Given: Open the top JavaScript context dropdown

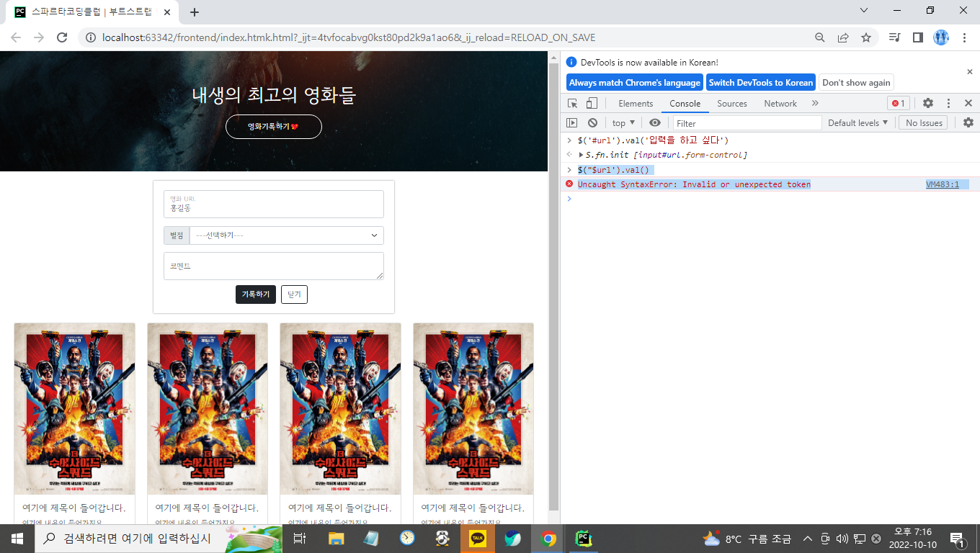Looking at the screenshot, I should [x=624, y=123].
